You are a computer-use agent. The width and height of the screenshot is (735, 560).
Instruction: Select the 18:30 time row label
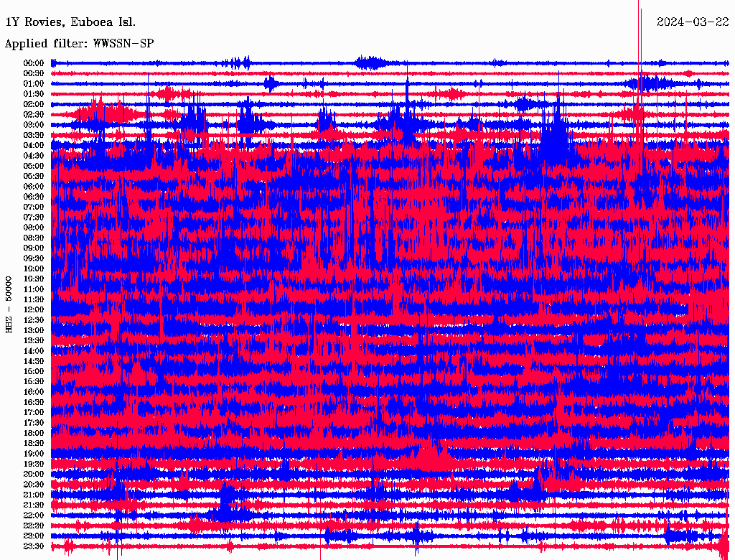pos(34,443)
